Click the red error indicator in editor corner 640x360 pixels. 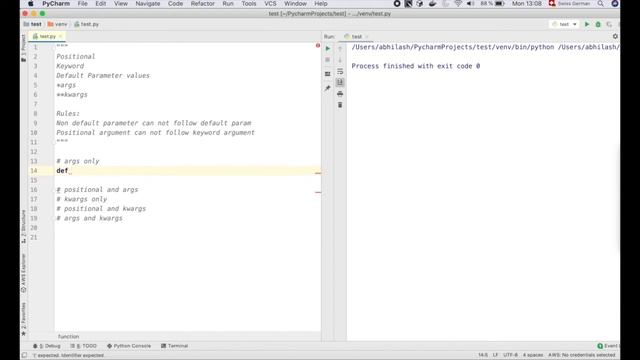318,45
